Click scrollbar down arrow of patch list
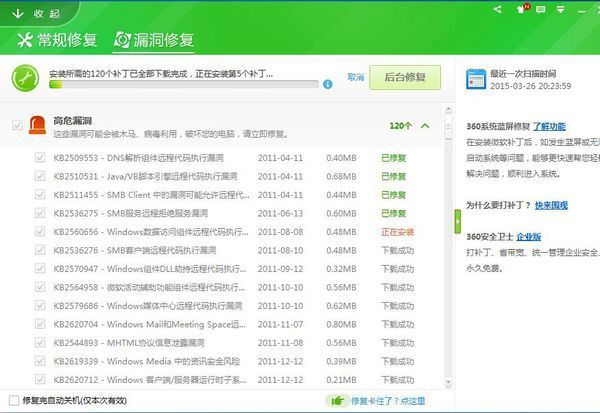 pyautogui.click(x=448, y=382)
